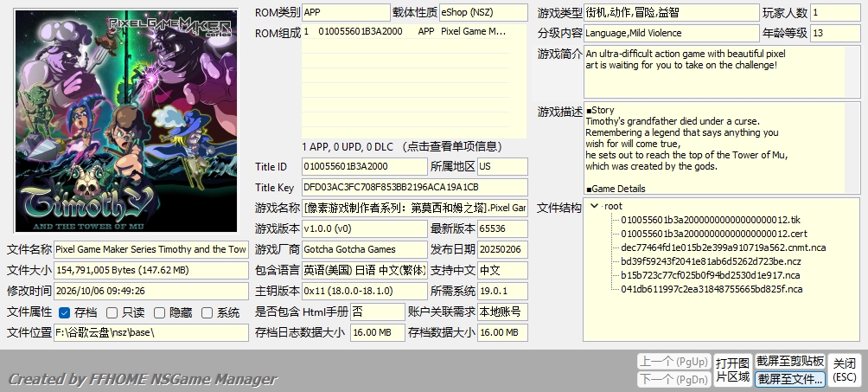Click the 年龄等级 field showing 13
This screenshot has width=868, height=392.
pos(835,33)
